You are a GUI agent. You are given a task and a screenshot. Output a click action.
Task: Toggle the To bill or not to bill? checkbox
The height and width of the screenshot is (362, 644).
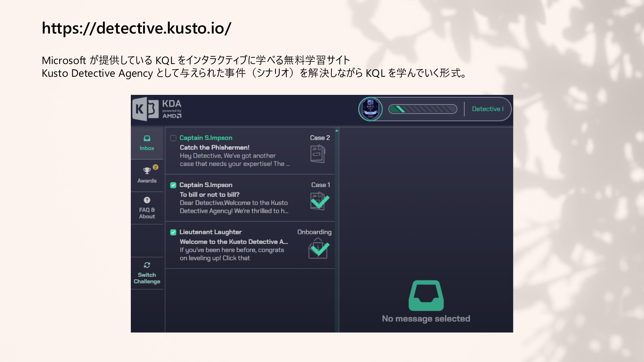[x=173, y=185]
